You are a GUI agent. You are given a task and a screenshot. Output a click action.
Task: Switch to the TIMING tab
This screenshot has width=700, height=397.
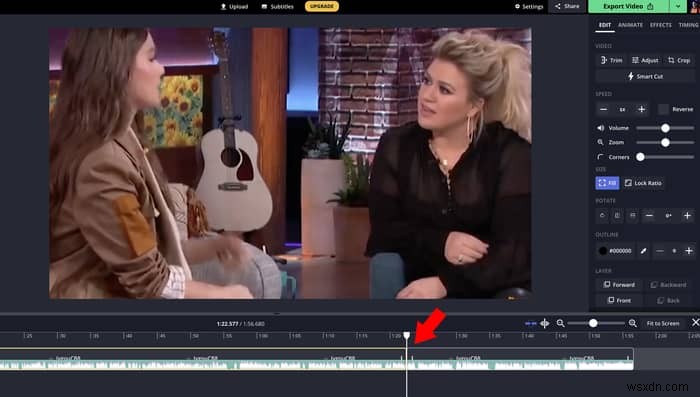688,25
